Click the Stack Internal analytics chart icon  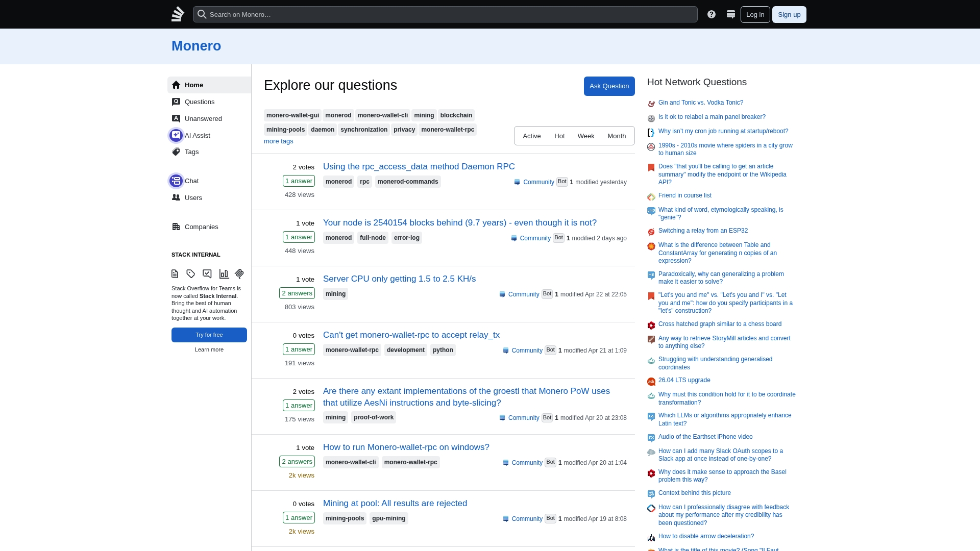point(224,274)
